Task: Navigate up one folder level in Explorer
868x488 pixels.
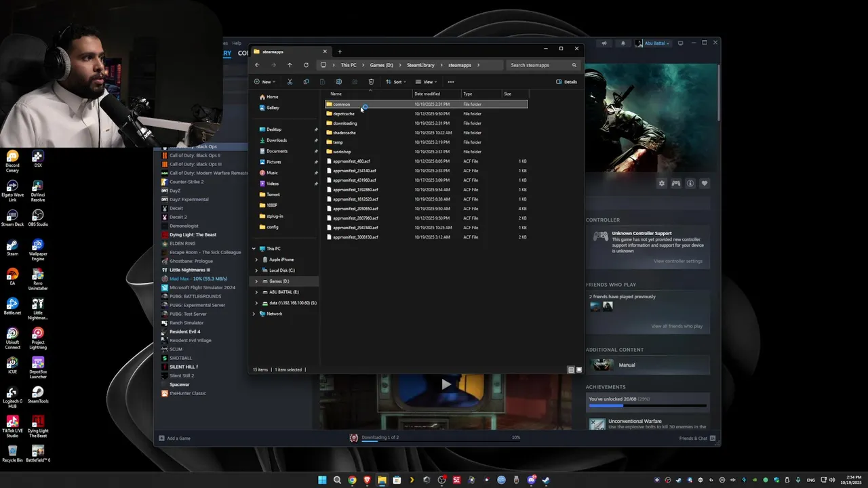Action: (x=290, y=65)
